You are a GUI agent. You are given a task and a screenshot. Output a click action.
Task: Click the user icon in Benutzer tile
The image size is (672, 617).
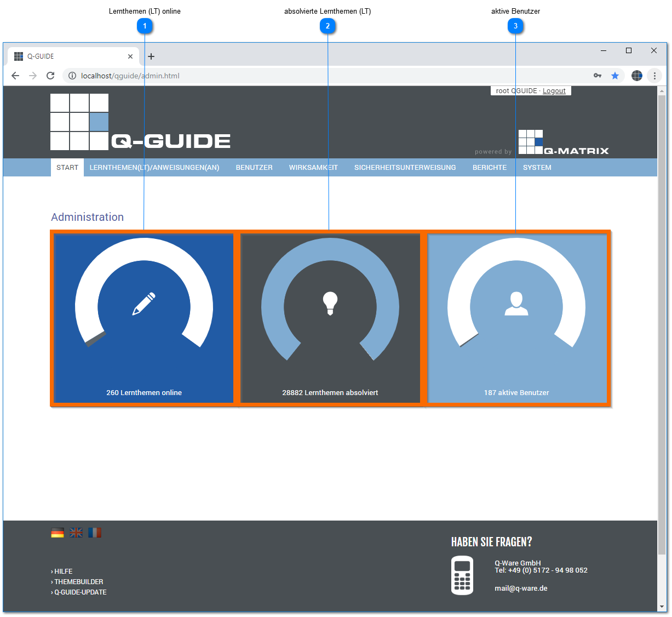[516, 304]
